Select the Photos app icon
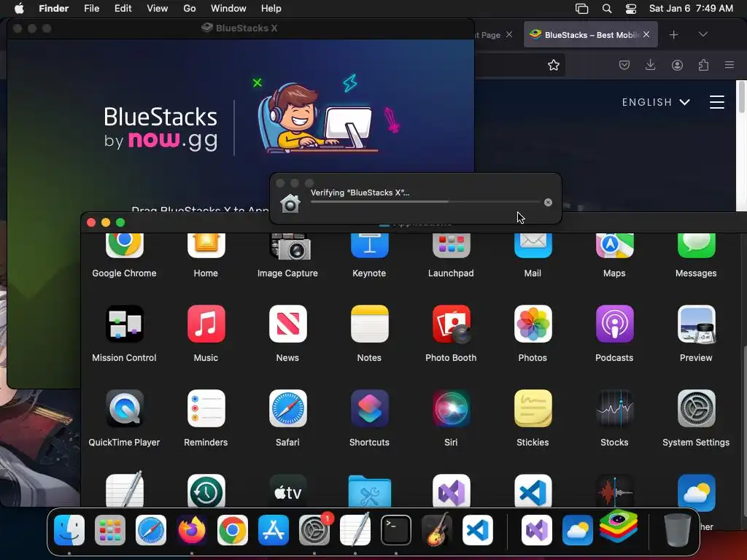The image size is (747, 560). [x=533, y=324]
